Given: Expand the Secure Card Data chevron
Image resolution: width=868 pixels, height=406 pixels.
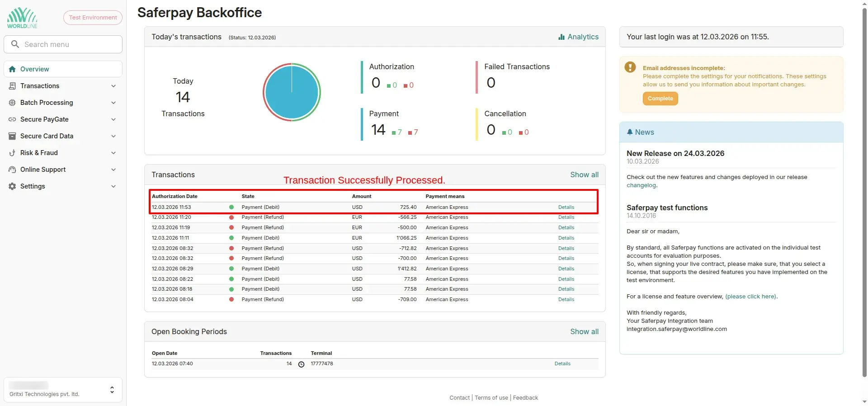Looking at the screenshot, I should coord(113,136).
